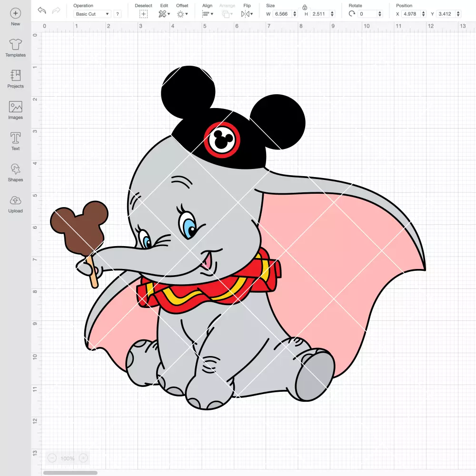Click the Rotate angle field
The image size is (476, 476).
367,14
